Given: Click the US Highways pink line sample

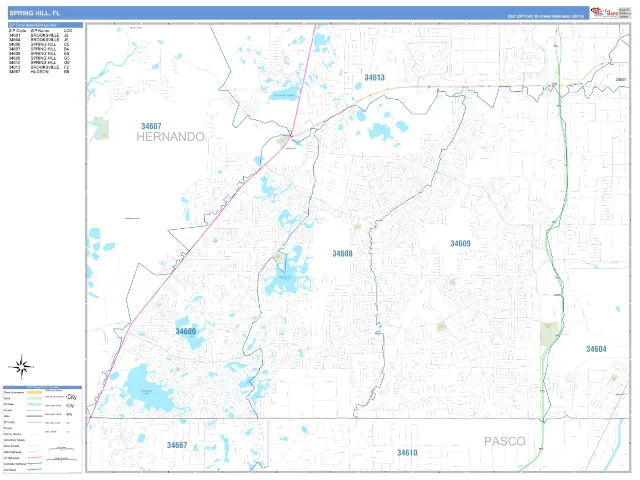Looking at the screenshot, I should tap(34, 458).
